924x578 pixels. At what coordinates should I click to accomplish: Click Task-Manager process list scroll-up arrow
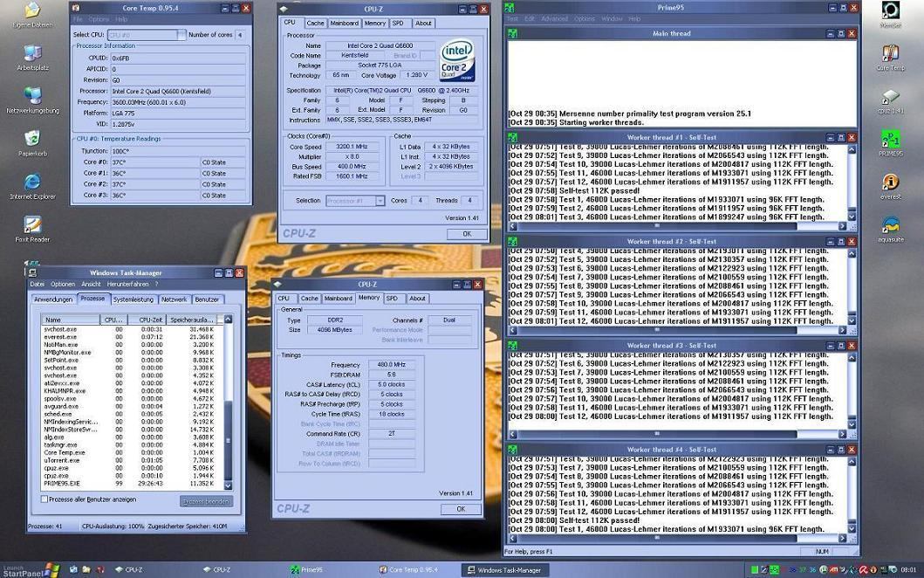click(229, 319)
